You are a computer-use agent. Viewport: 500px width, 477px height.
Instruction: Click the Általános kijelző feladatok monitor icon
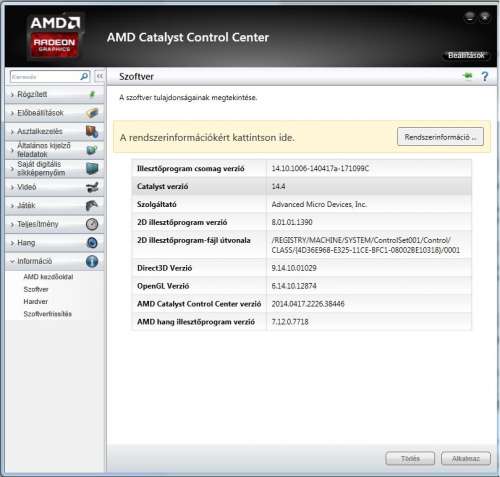(x=92, y=150)
